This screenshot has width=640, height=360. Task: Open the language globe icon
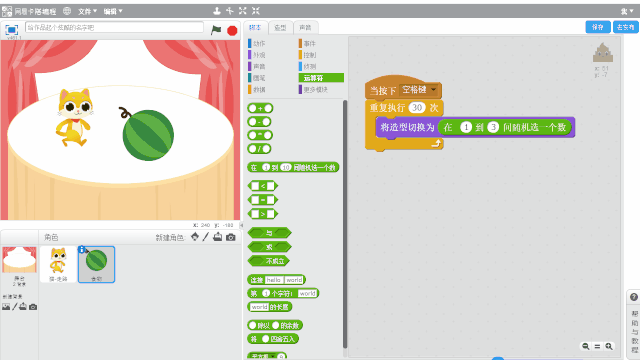point(67,11)
